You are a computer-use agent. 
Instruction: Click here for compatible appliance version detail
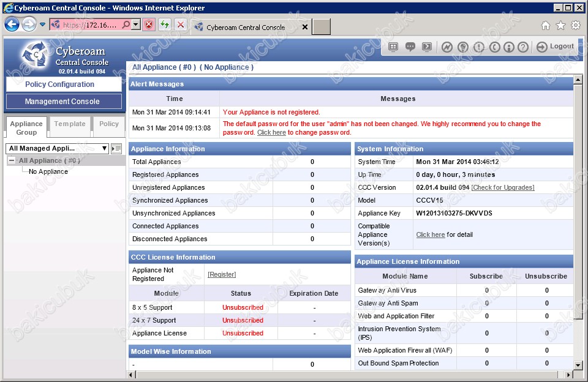click(431, 234)
